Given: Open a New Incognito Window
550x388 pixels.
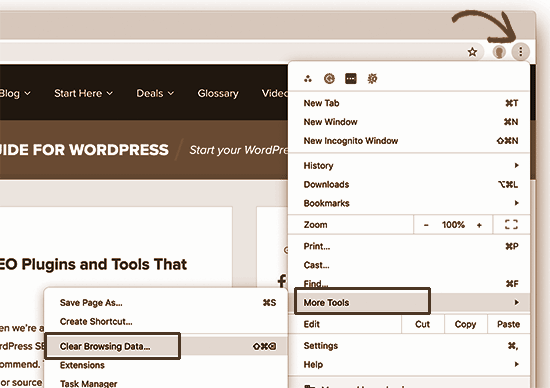Looking at the screenshot, I should click(409, 141).
